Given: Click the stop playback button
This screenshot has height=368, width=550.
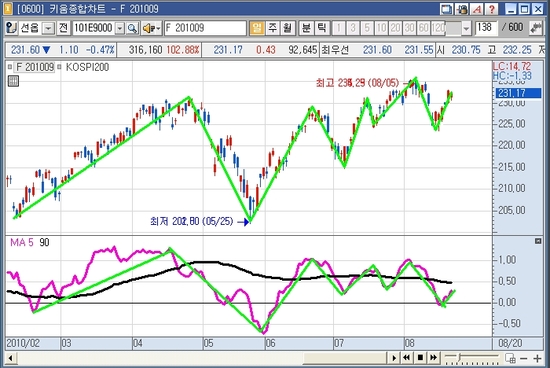Looking at the screenshot, I should coord(420,358).
